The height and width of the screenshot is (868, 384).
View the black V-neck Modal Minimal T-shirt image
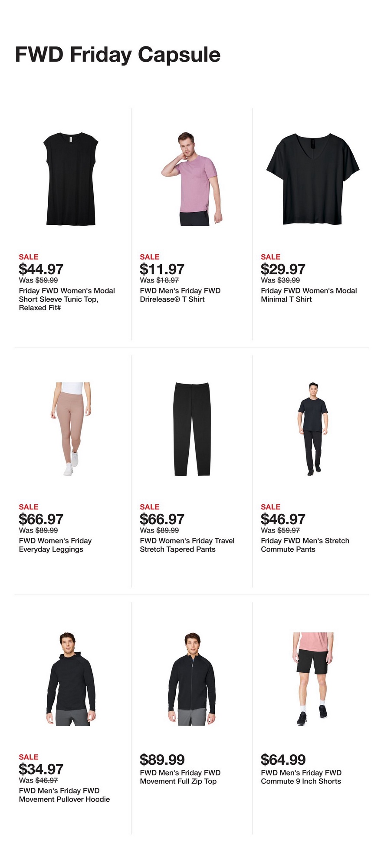(x=312, y=179)
